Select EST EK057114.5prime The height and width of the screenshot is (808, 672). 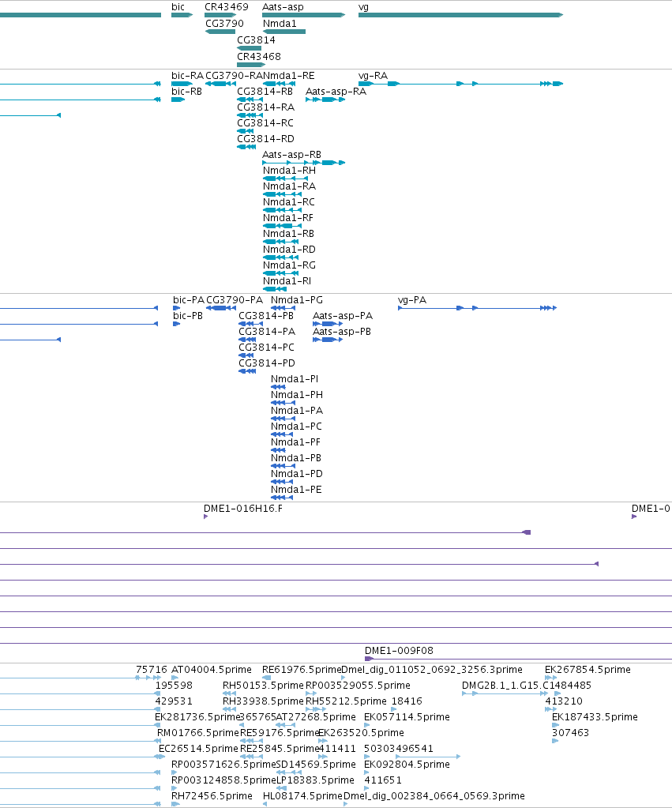coord(367,725)
